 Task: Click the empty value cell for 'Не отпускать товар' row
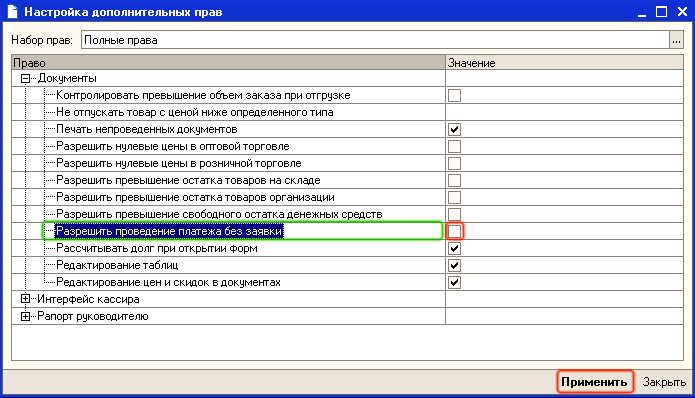coord(564,113)
